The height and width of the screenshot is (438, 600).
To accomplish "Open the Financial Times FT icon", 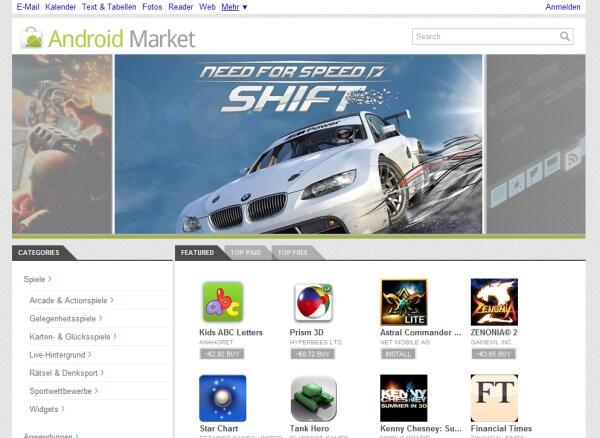I will [x=494, y=398].
